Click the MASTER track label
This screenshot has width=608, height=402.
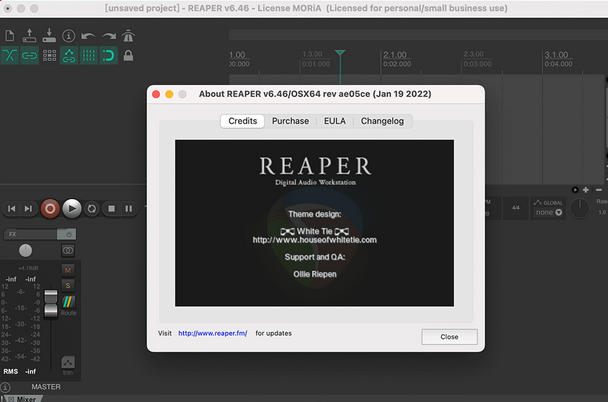(46, 387)
